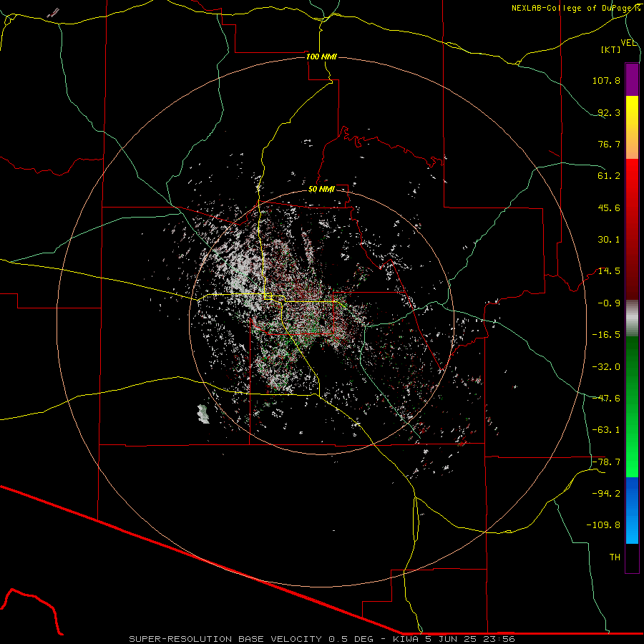Pick the green inbound segment of the color bar
This screenshot has height=644, width=644.
(632, 406)
